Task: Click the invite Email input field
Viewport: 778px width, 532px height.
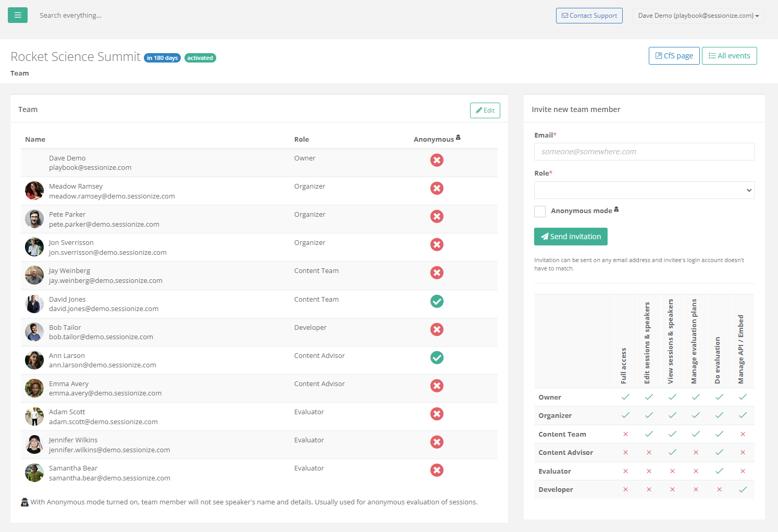Action: (644, 152)
